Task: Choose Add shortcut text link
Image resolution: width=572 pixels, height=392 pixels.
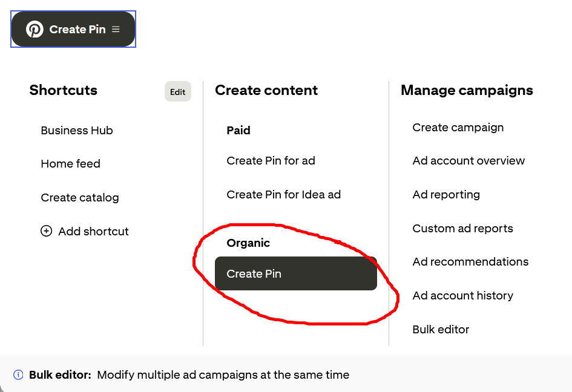Action: (93, 231)
